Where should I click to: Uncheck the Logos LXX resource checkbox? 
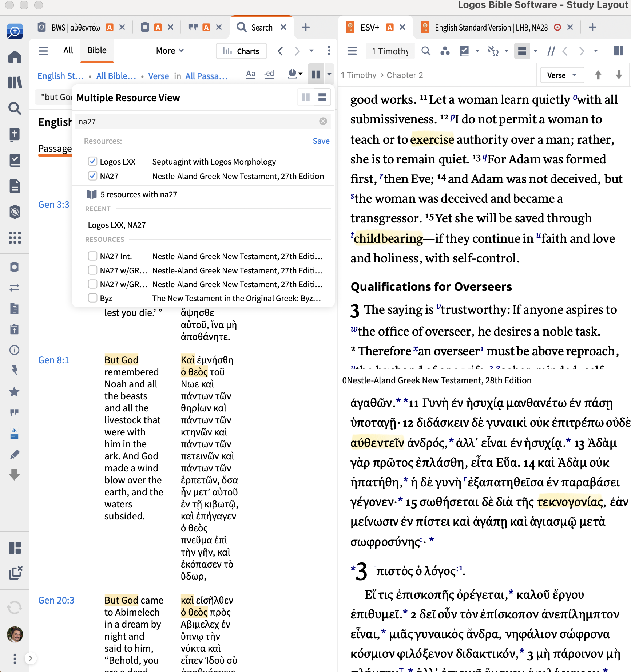pyautogui.click(x=92, y=161)
